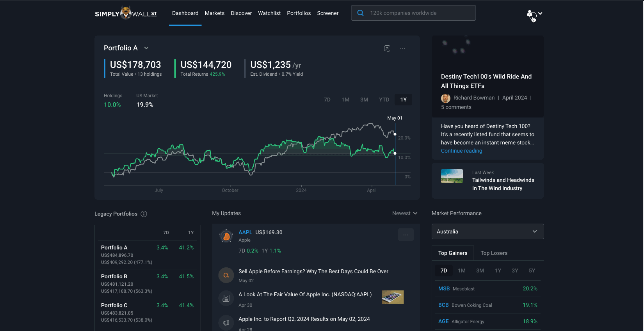Click the Destiny Tech100 5 comments text
The width and height of the screenshot is (644, 331).
click(x=456, y=107)
